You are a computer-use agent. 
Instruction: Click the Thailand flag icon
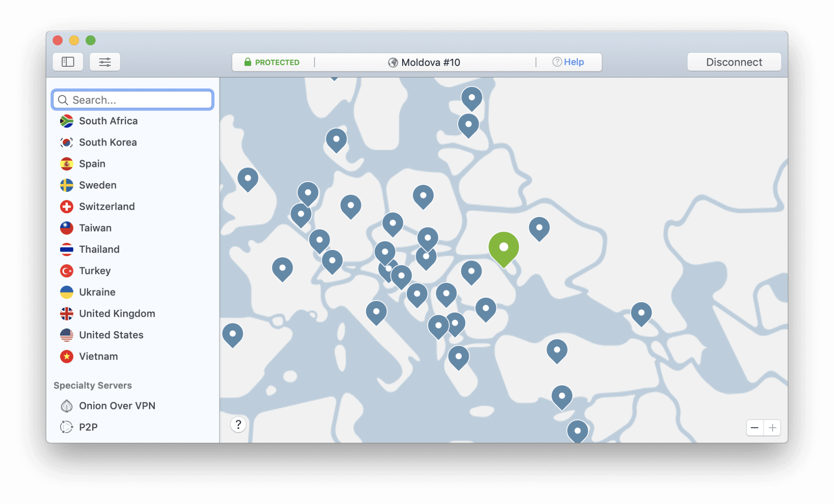[67, 249]
